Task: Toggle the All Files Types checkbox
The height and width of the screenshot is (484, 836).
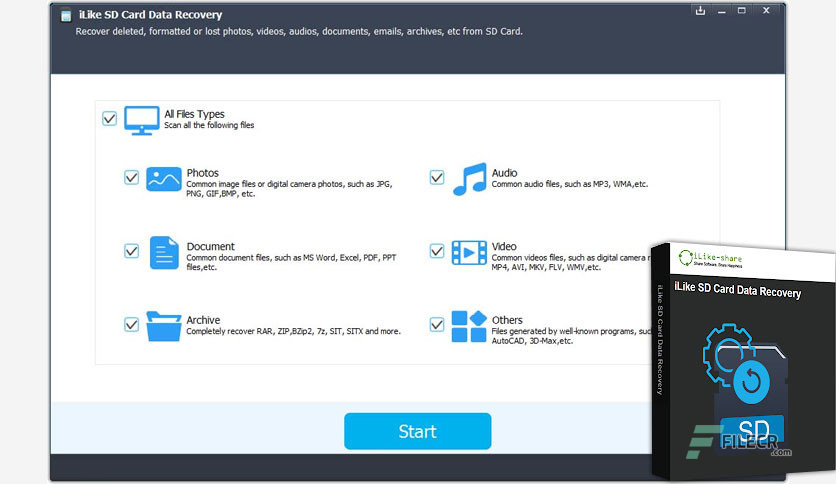Action: (109, 118)
